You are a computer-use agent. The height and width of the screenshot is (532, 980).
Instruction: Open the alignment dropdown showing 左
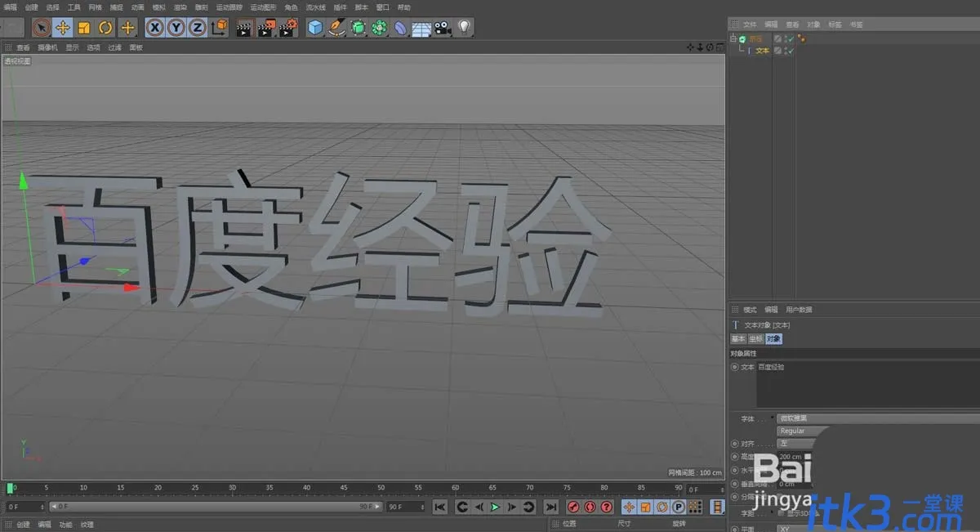(x=794, y=443)
